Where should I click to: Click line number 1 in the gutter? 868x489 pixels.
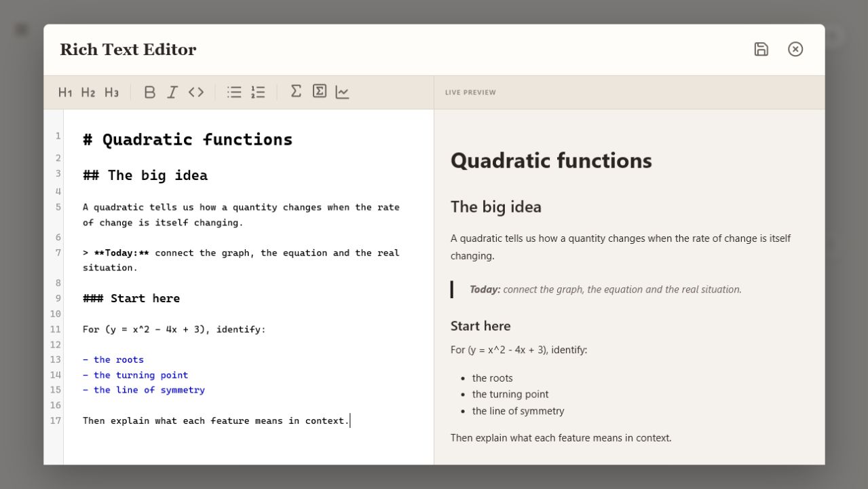tap(58, 136)
